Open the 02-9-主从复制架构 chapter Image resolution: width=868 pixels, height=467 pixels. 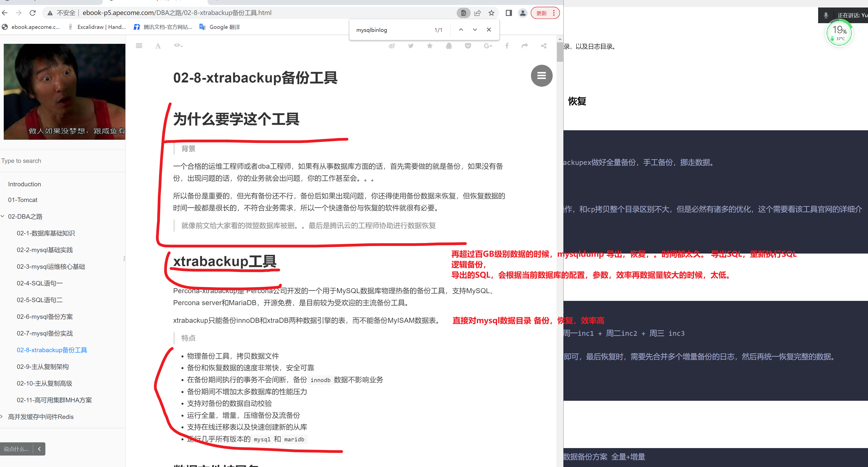point(43,367)
